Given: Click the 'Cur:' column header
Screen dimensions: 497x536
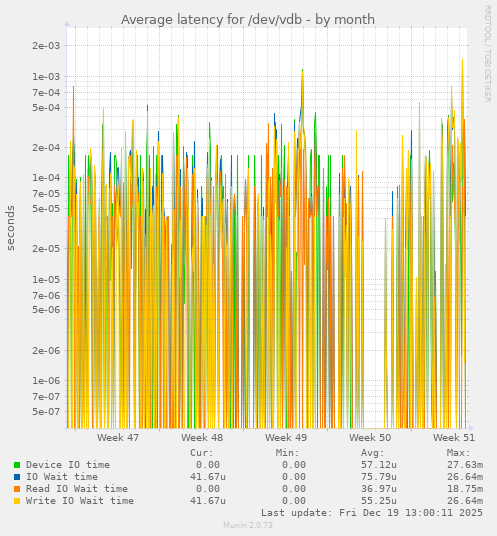Looking at the screenshot, I should [x=202, y=453].
